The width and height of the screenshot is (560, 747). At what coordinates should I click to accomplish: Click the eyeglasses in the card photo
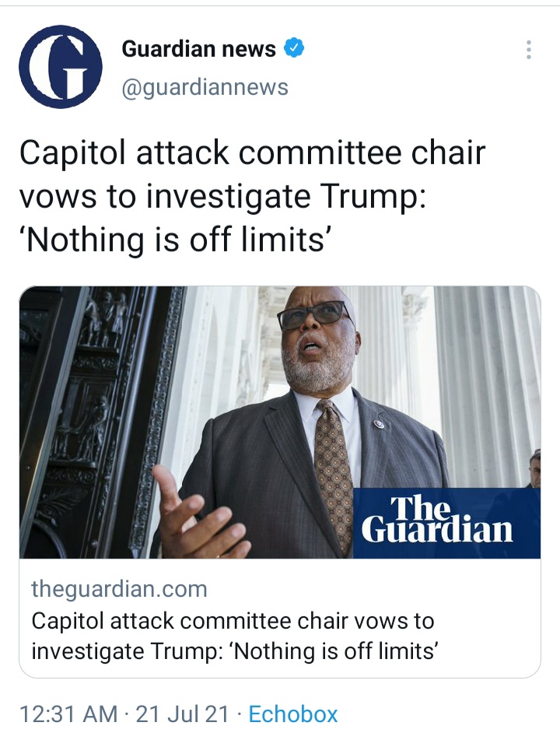tap(314, 316)
